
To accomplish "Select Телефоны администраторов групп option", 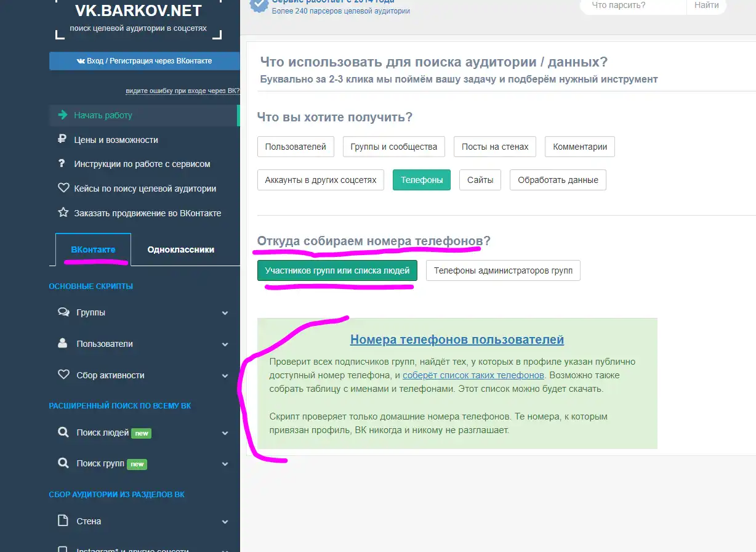I will 503,270.
